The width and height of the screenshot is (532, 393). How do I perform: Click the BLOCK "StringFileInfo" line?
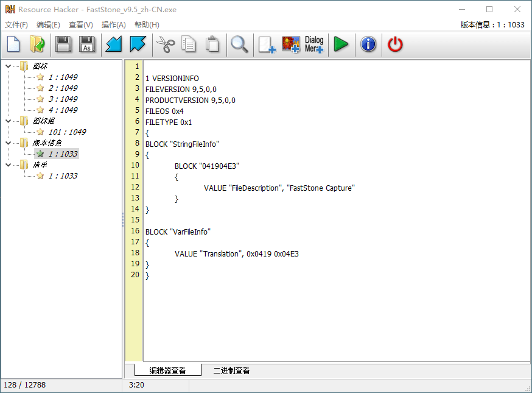click(182, 144)
